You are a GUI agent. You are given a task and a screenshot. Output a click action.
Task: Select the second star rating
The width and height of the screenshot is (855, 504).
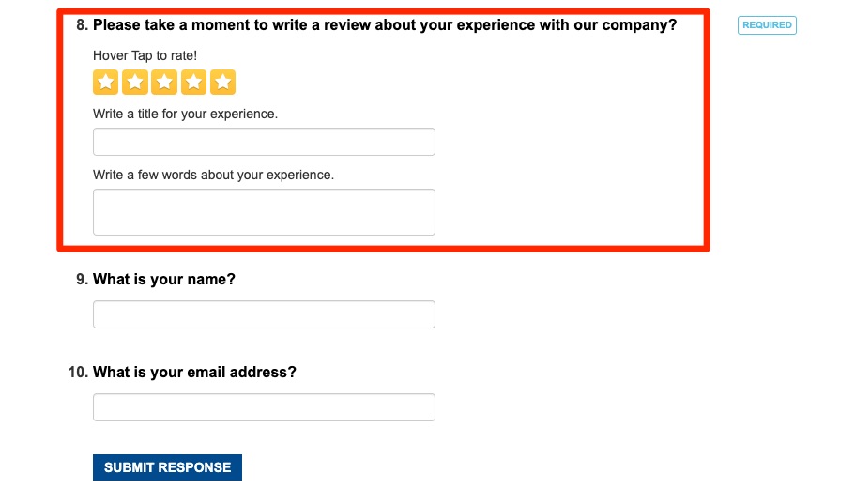(x=135, y=83)
